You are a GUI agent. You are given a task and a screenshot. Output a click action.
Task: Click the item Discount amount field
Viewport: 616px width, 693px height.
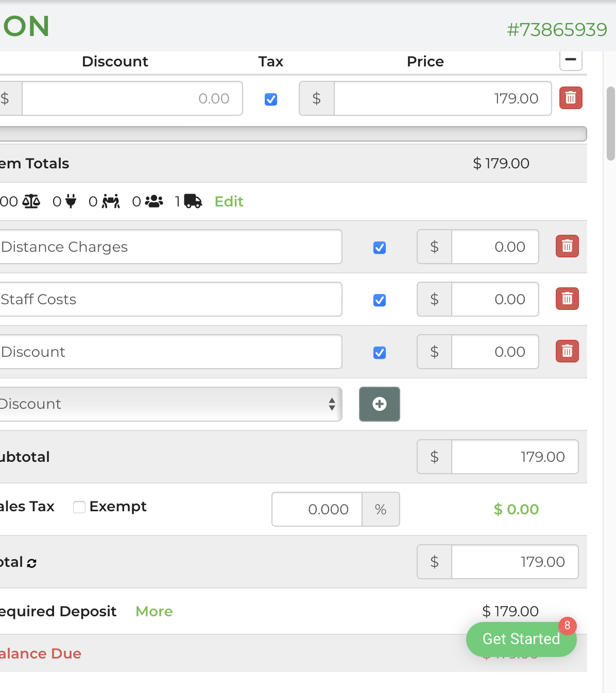point(132,98)
